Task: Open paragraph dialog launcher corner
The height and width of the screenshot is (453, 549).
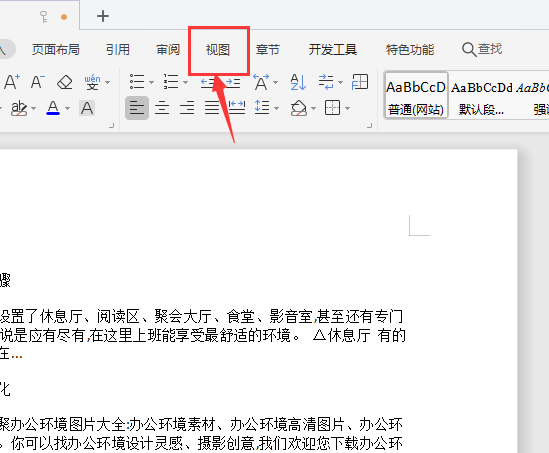Action: point(369,125)
